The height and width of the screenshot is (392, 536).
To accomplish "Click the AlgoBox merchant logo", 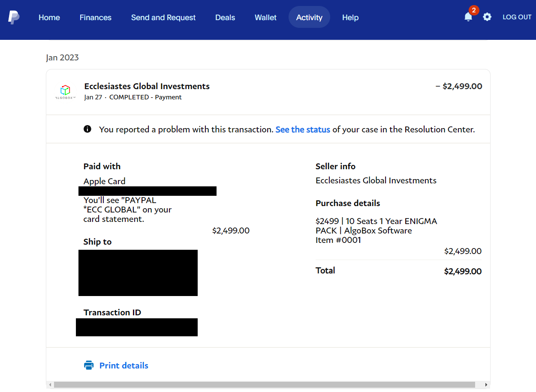I will tap(65, 92).
